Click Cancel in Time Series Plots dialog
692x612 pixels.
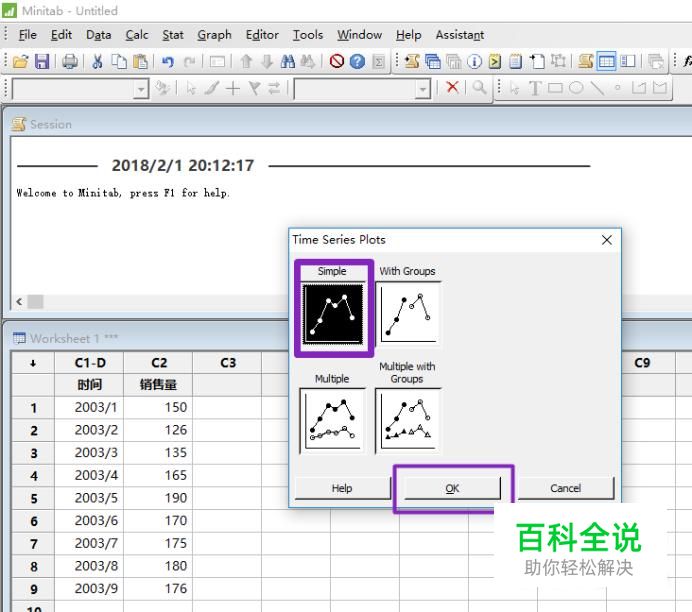pos(565,488)
